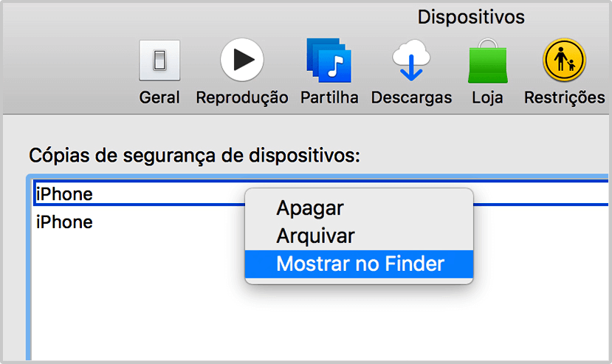Viewport: 612px width, 364px height.
Task: Click the Loja text label
Action: tap(486, 97)
